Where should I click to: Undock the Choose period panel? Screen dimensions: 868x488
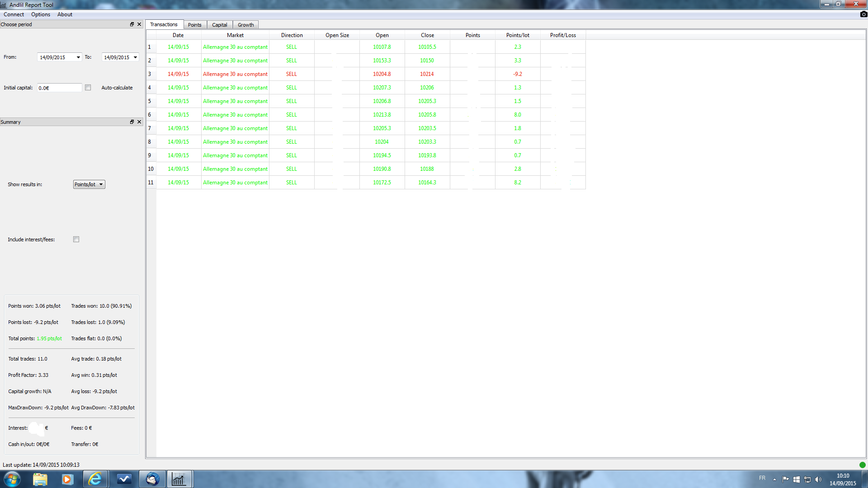pyautogui.click(x=132, y=24)
